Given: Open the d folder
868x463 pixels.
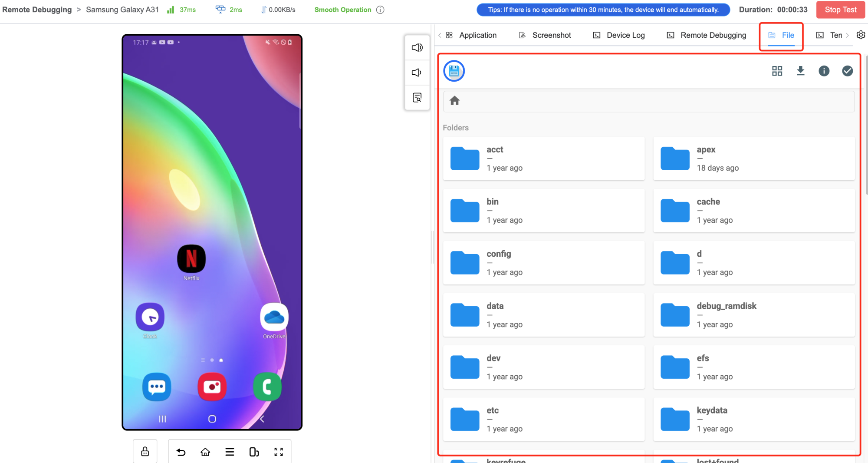Looking at the screenshot, I should pyautogui.click(x=754, y=263).
